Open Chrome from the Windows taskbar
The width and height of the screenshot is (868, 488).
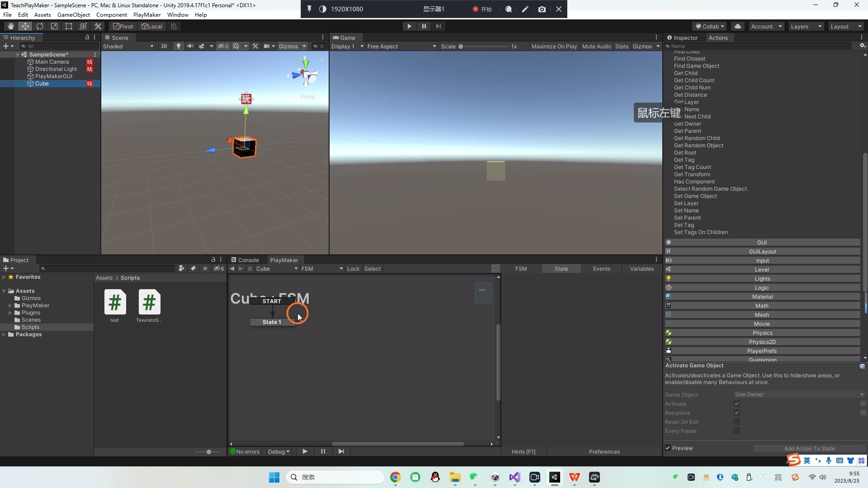coord(395,477)
